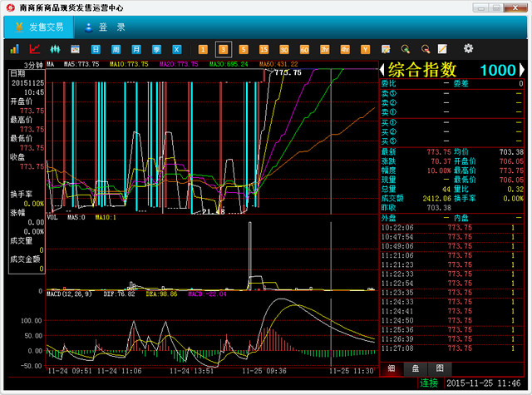Open the drawing pencil tool icon

442,49
